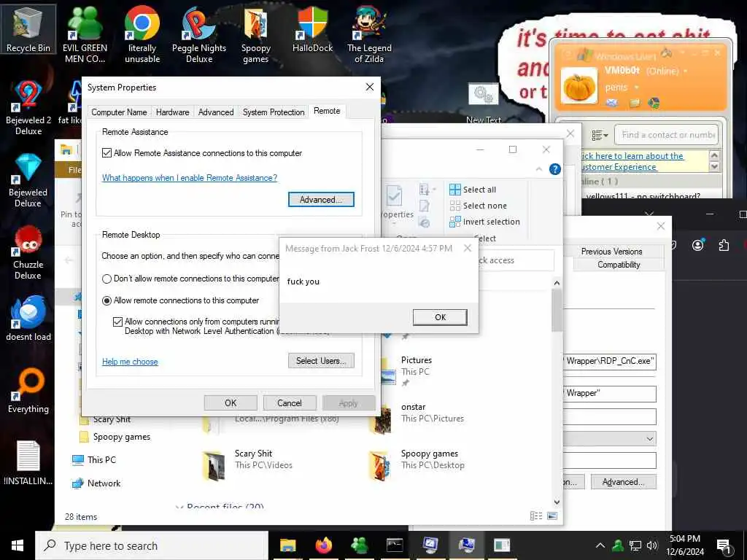
Task: Open the Chrome 'literally unusable' shortcut
Action: pyautogui.click(x=142, y=34)
